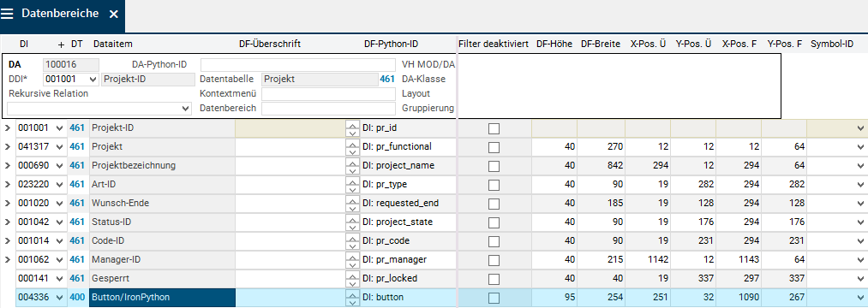Open the DI dropdown for 000690
The image size is (868, 308).
click(60, 166)
